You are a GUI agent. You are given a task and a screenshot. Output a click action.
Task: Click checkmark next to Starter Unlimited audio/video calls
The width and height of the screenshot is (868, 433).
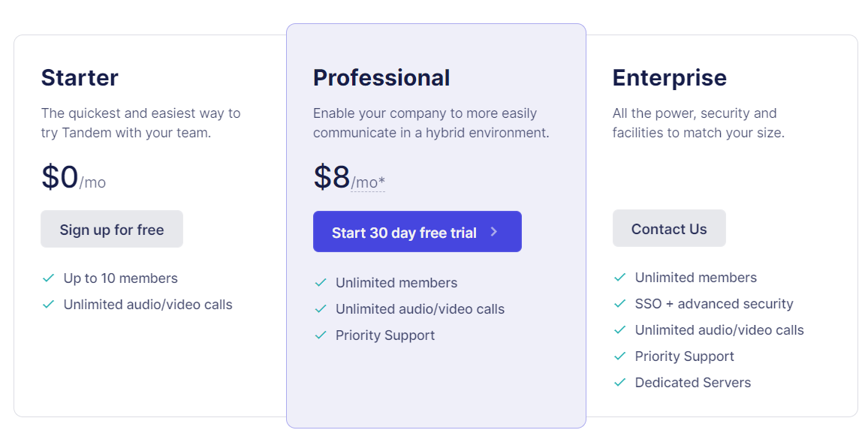pos(48,305)
